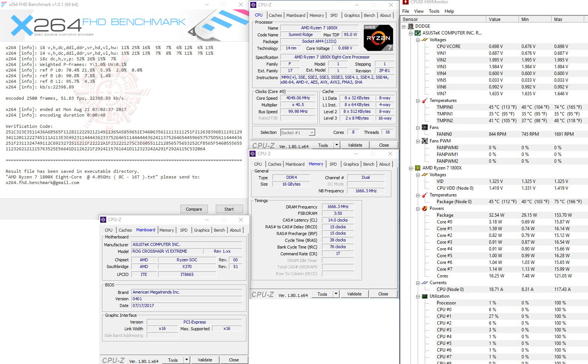
Task: Open the Tools dropdown arrow in CPU-Z
Action: (337, 145)
